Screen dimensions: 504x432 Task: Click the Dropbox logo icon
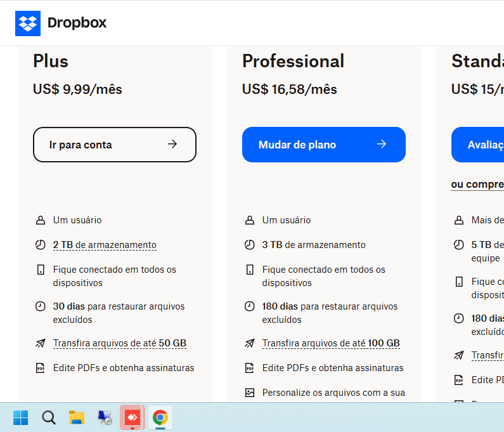point(28,23)
